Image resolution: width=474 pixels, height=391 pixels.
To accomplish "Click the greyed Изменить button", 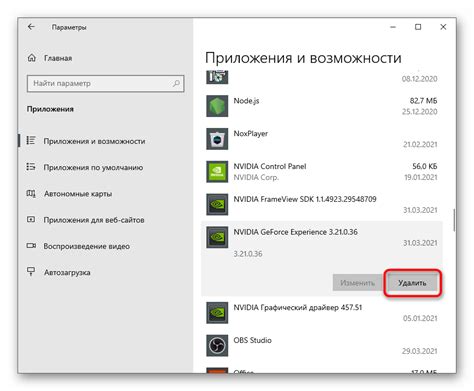I will [x=357, y=283].
